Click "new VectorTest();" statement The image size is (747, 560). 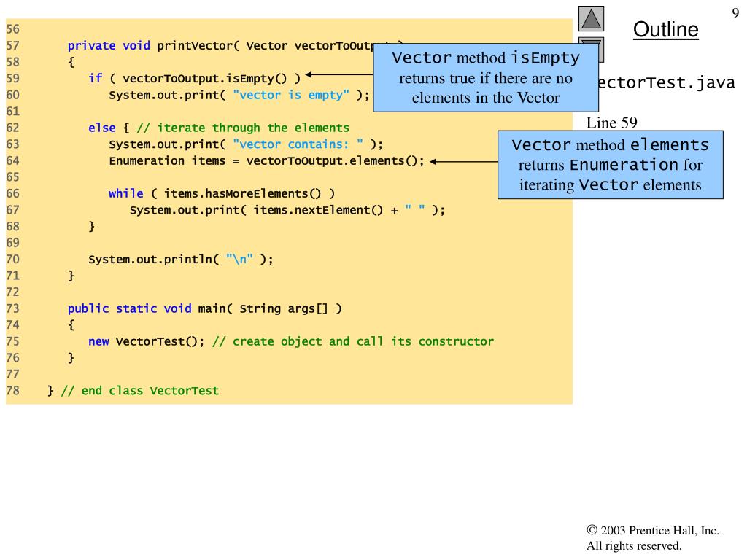tap(146, 341)
